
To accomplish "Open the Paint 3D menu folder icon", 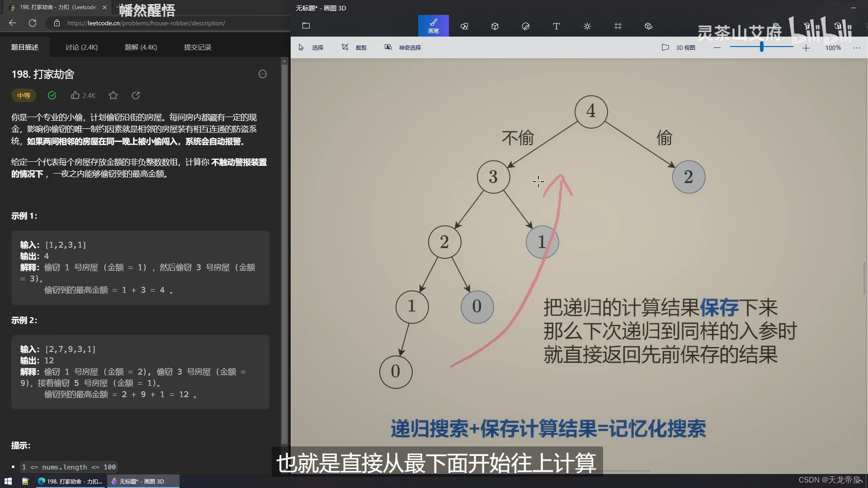I will tap(306, 26).
